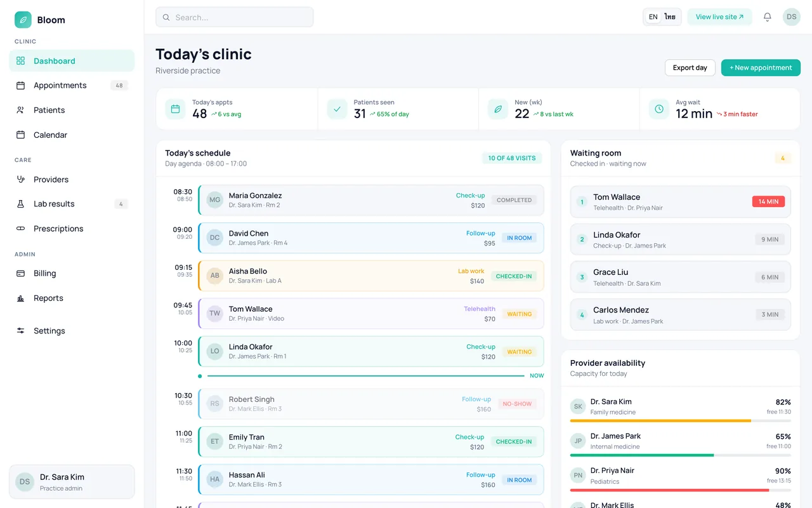Focus the Search input field
Viewport: 812px width, 508px height.
click(x=235, y=17)
